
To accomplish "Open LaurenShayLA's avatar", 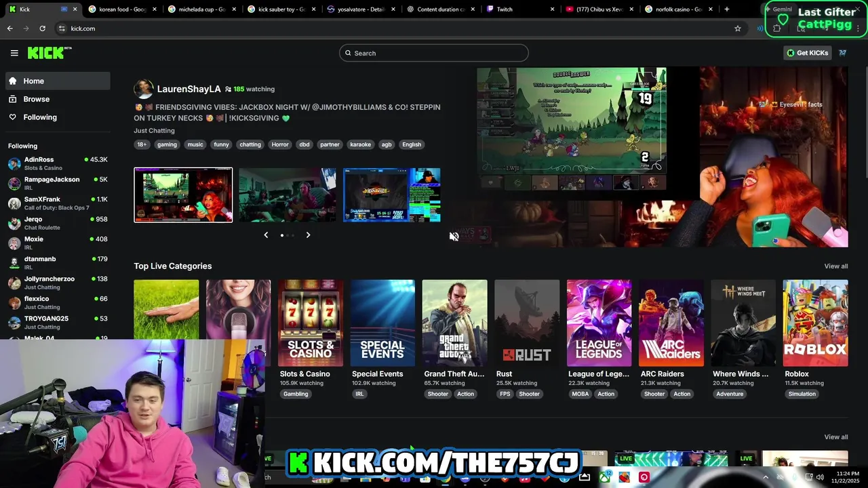I will tap(143, 89).
